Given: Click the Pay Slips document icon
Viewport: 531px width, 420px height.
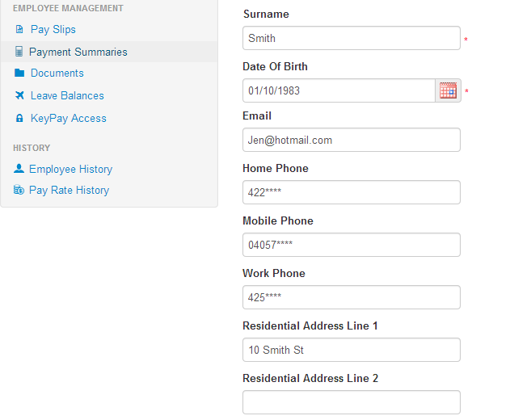Looking at the screenshot, I should coord(19,30).
